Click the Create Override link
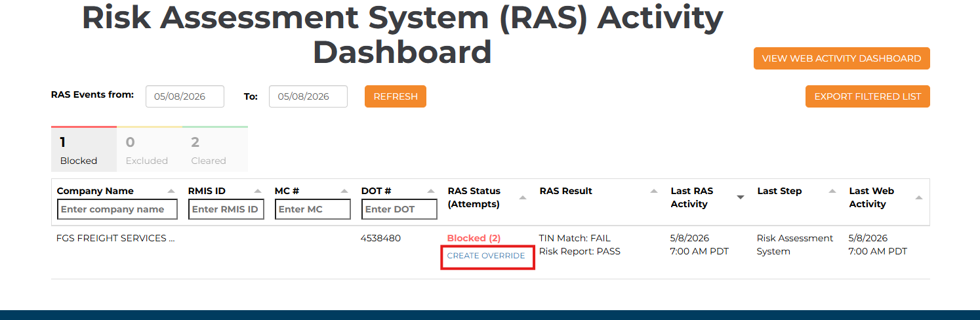 [x=486, y=256]
